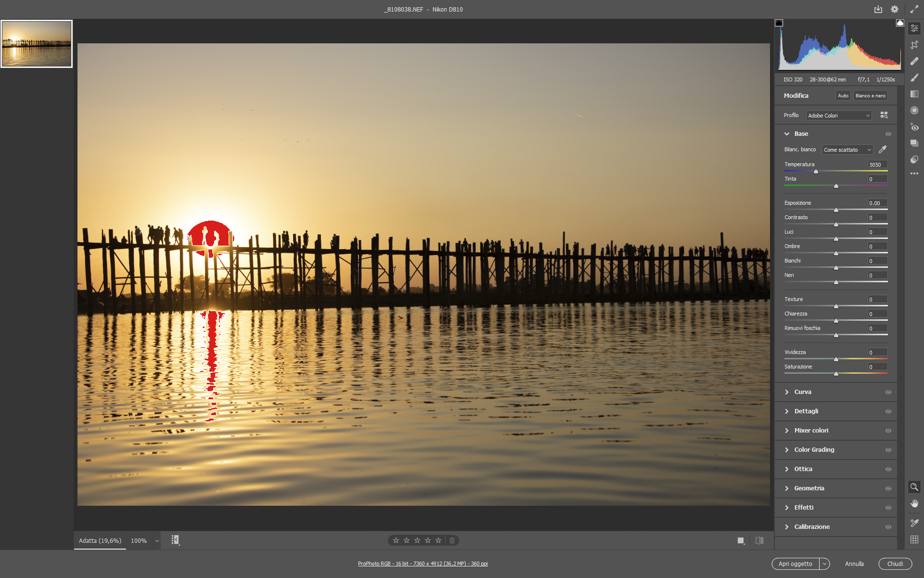Select the Adatta zoom level tab
This screenshot has height=578, width=924.
click(100, 540)
